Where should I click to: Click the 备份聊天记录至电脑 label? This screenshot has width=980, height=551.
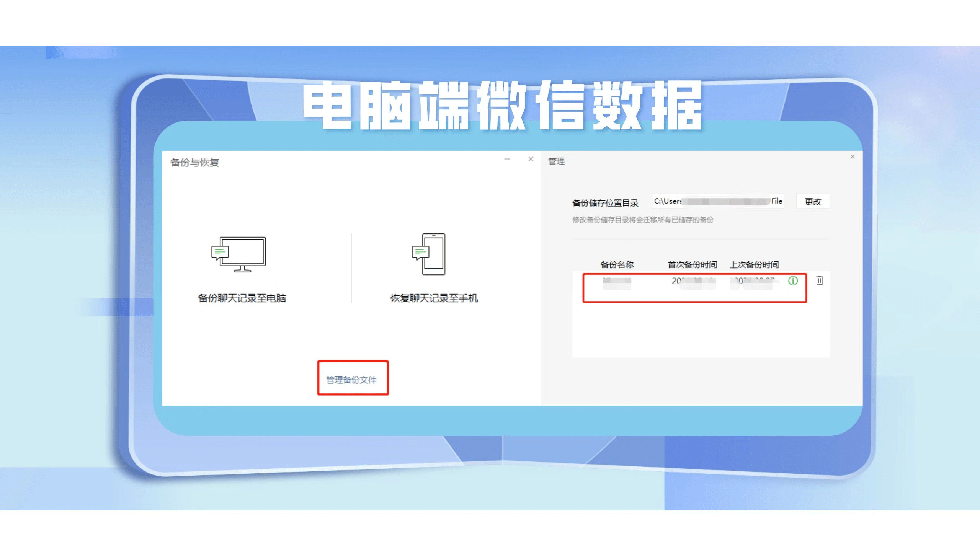point(242,298)
